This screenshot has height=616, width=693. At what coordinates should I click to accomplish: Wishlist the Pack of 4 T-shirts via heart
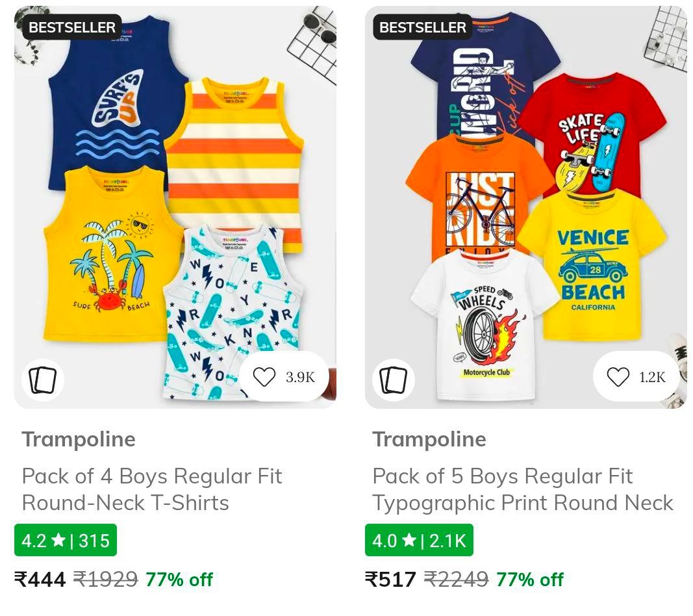click(x=264, y=377)
